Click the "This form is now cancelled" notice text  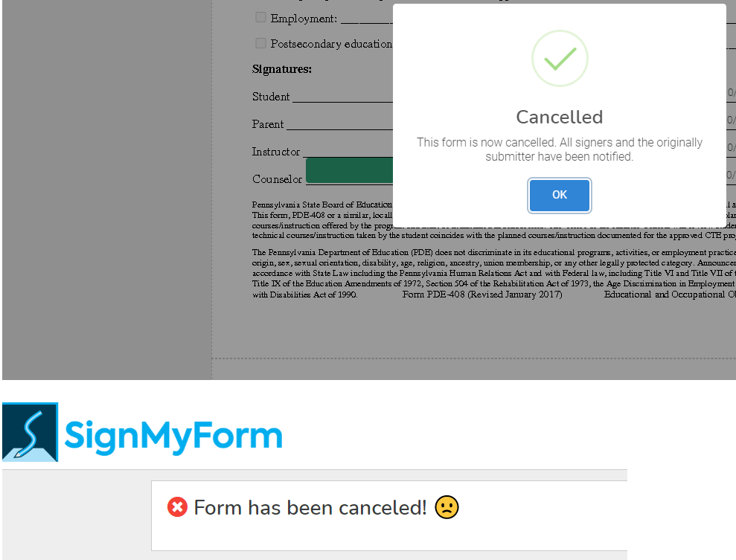coord(560,149)
